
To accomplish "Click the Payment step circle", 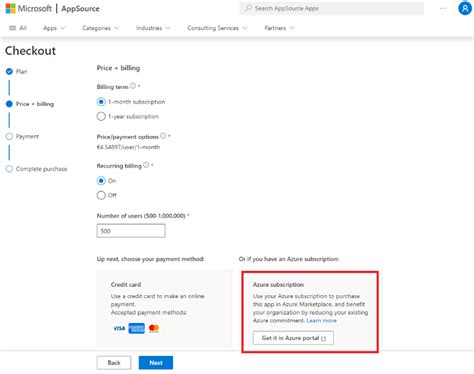I will [x=9, y=136].
